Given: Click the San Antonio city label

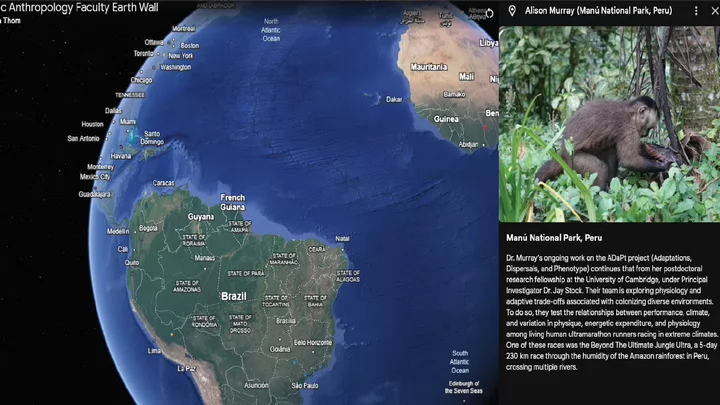Looking at the screenshot, I should (83, 139).
